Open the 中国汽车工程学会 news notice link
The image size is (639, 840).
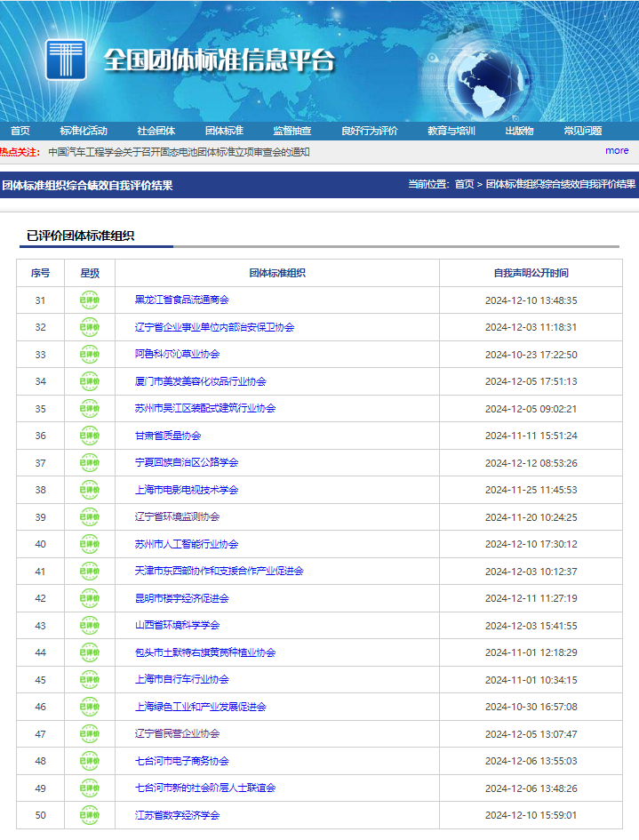[179, 152]
